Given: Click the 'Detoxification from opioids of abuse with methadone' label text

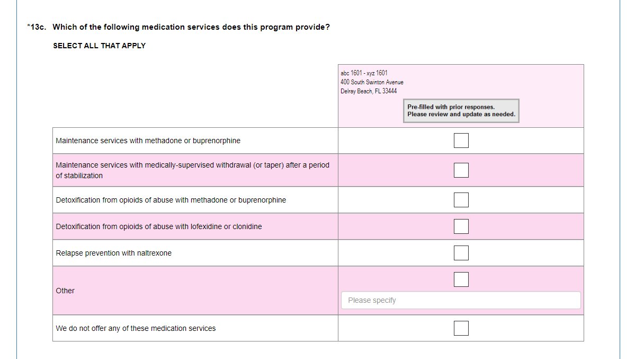Looking at the screenshot, I should 171,200.
